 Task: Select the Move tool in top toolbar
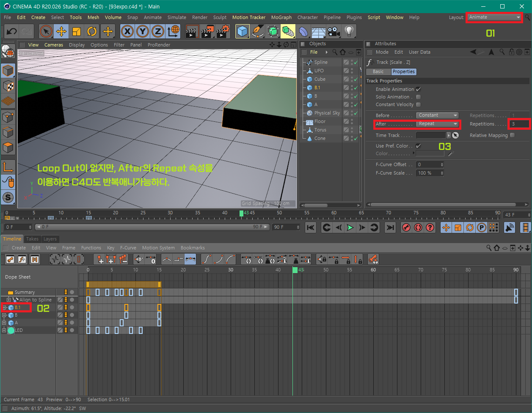click(61, 31)
